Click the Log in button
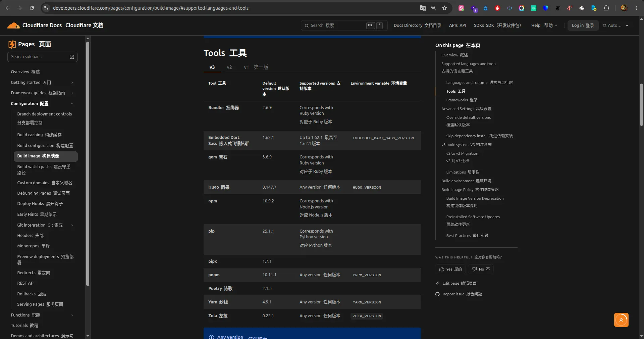The image size is (644, 339). [583, 26]
